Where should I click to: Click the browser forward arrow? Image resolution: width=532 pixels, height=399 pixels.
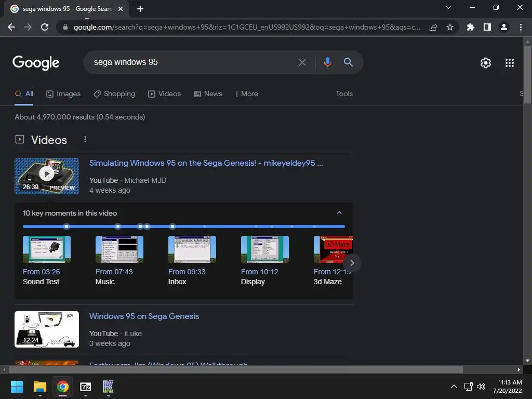28,27
